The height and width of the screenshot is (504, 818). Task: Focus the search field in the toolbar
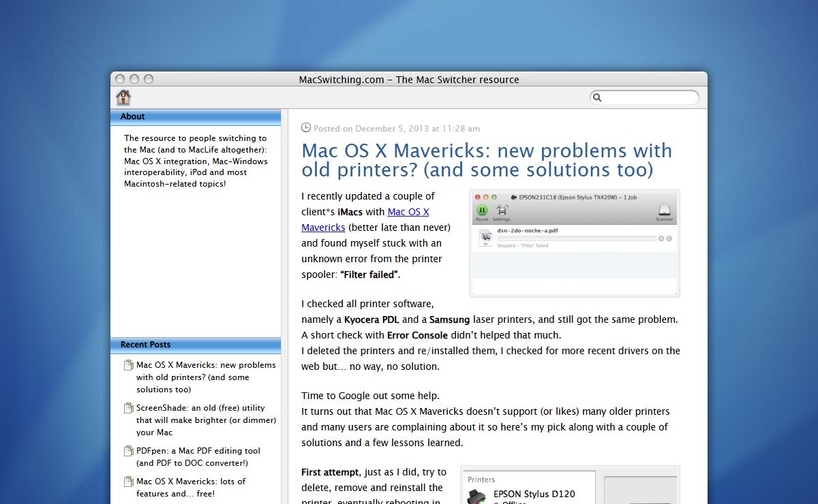click(x=648, y=98)
